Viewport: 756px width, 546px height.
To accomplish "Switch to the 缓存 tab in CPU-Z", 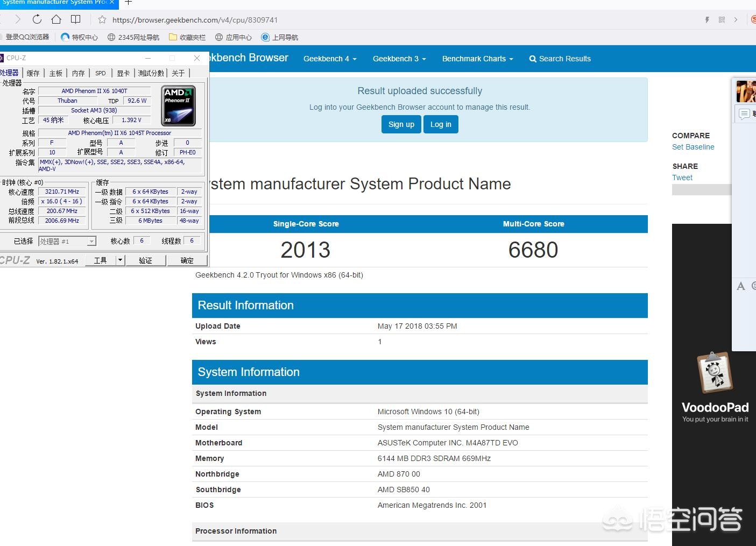I will 33,73.
